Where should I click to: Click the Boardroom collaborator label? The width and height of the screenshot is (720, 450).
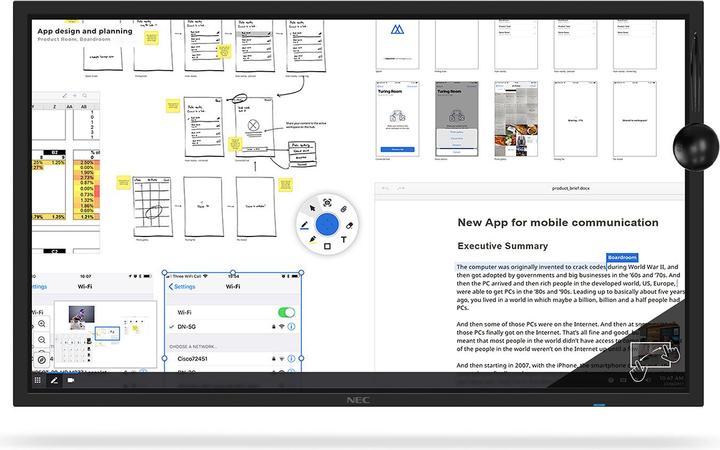point(622,257)
